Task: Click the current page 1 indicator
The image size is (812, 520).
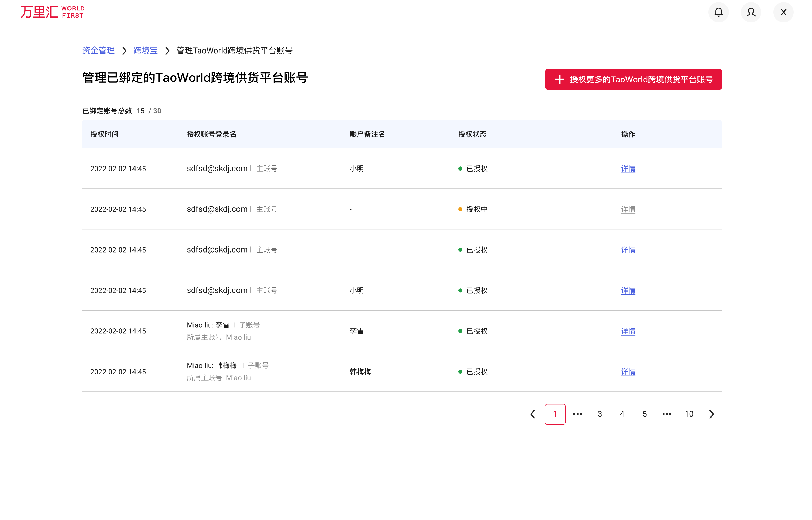Action: coord(555,414)
